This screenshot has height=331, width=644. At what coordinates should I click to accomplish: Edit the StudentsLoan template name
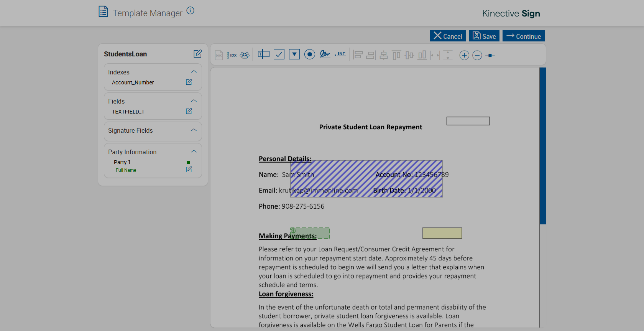point(198,54)
